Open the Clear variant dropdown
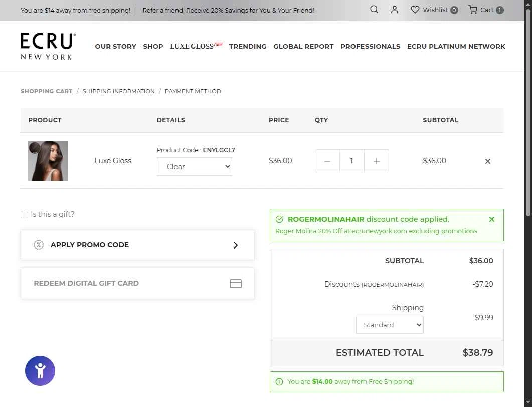Screen dimensions: 532x407 195,166
